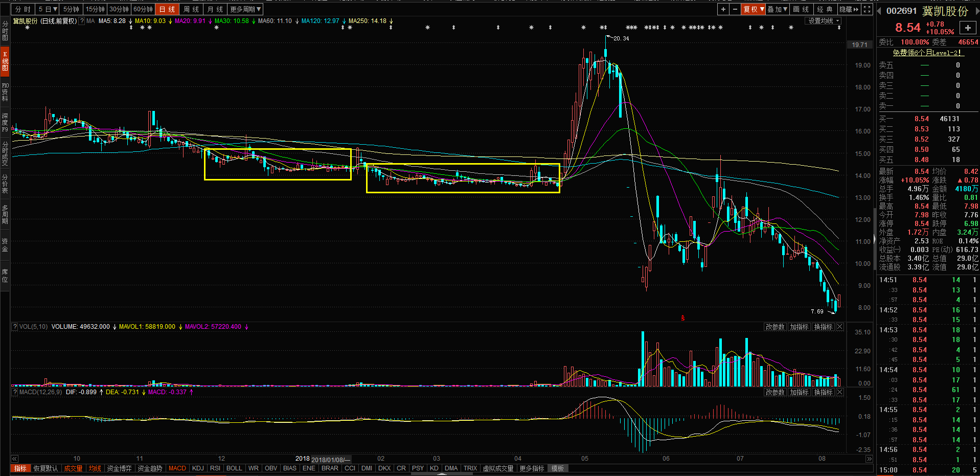Open the 5日 period dropdown
The width and height of the screenshot is (980, 476).
point(48,9)
